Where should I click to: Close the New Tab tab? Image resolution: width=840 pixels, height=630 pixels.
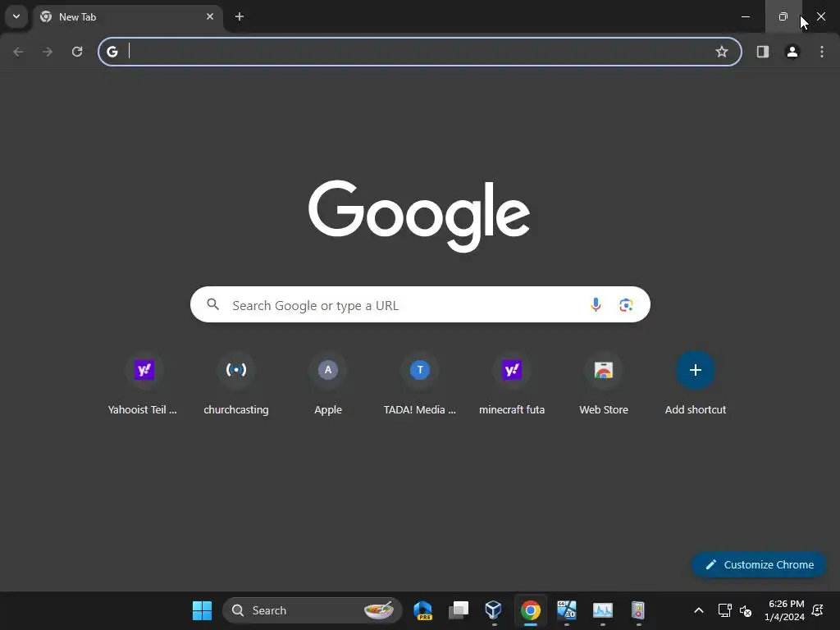pos(210,16)
